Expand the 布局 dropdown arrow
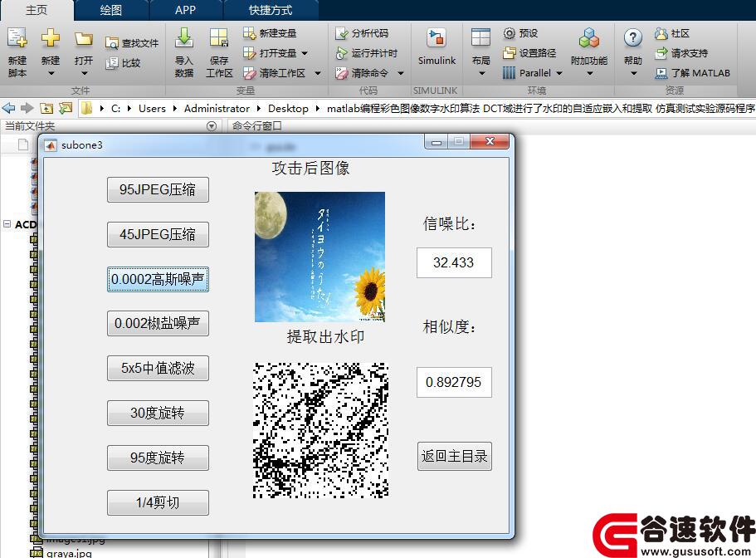756x558 pixels. (x=481, y=73)
